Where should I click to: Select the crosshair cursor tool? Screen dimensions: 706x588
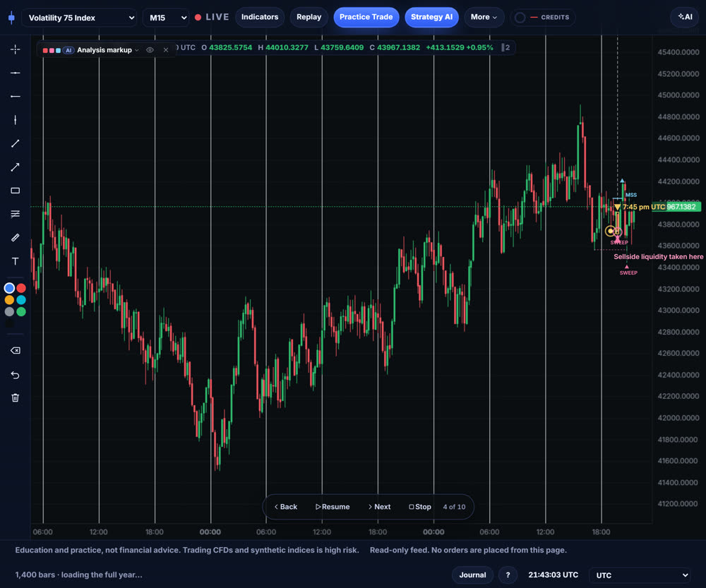(x=16, y=49)
